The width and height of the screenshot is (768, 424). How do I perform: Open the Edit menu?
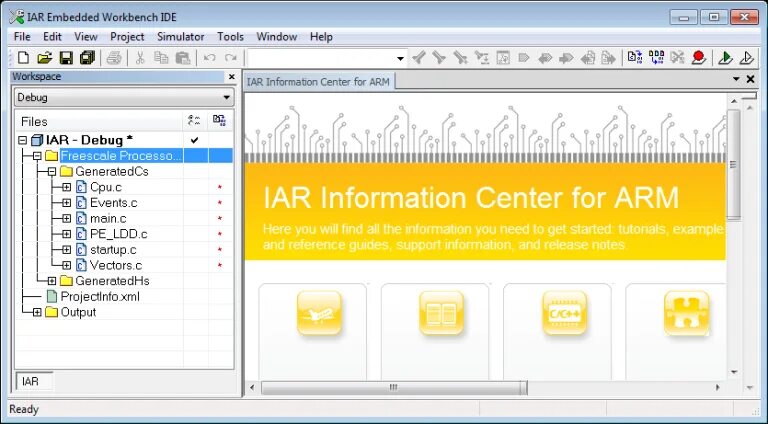coord(52,37)
